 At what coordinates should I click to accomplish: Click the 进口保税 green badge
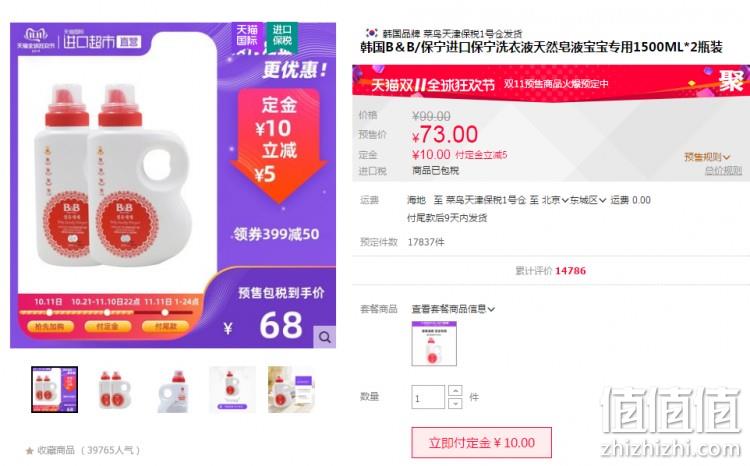282,35
